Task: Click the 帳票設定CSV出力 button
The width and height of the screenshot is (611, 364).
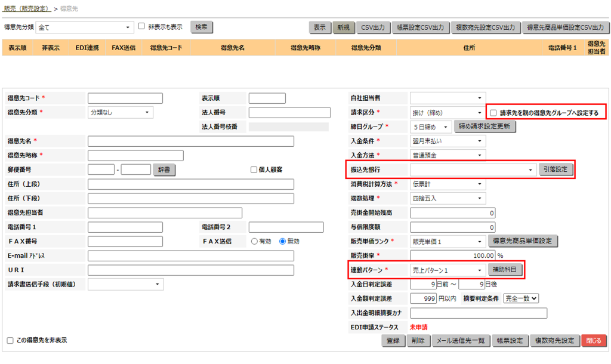Action: click(x=421, y=27)
